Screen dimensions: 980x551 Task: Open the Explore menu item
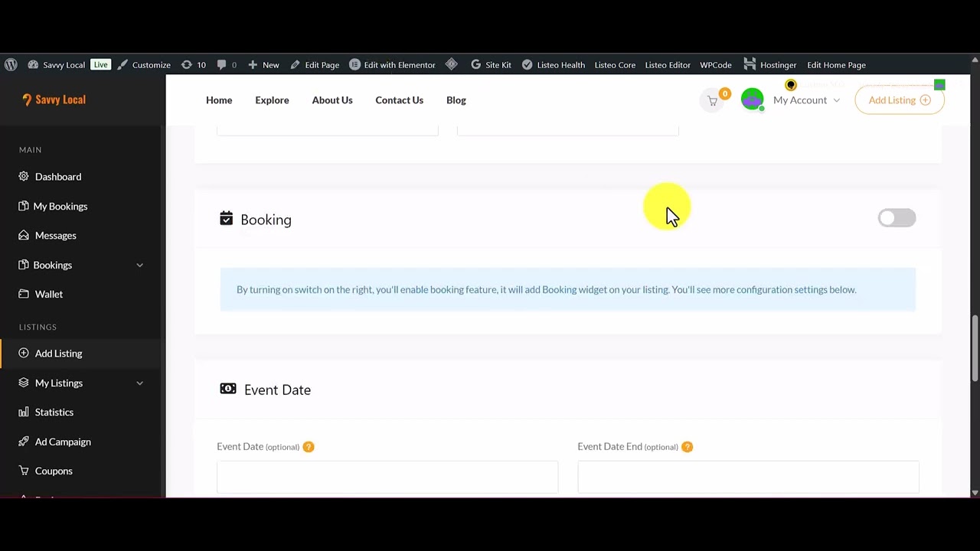(x=272, y=100)
